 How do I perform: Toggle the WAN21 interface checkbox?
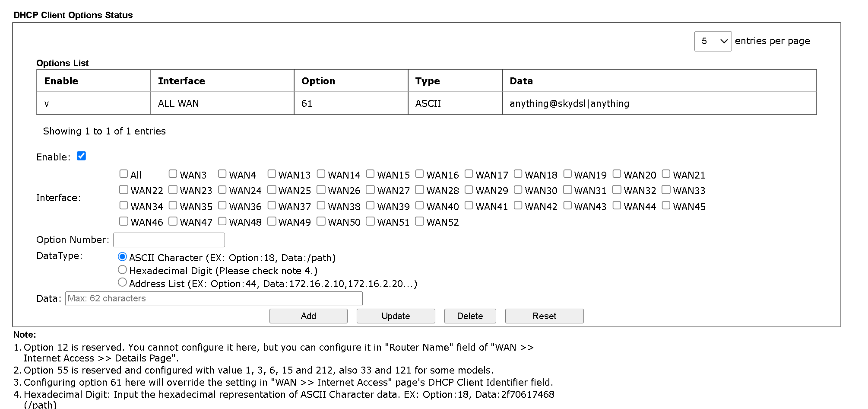coord(666,174)
